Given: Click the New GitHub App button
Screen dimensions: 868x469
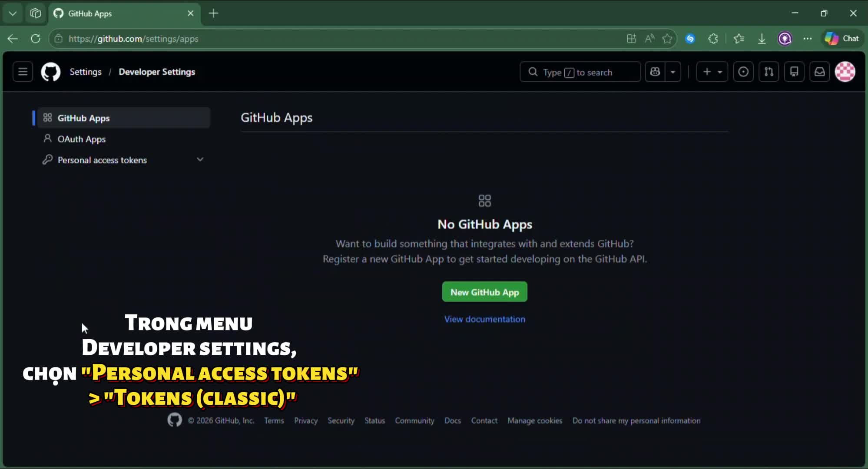Looking at the screenshot, I should click(484, 292).
